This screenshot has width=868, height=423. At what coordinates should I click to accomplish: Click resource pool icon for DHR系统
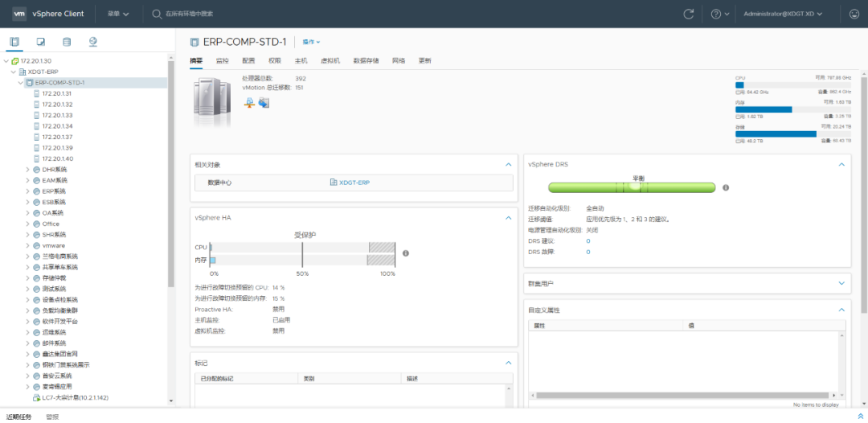[x=36, y=170]
